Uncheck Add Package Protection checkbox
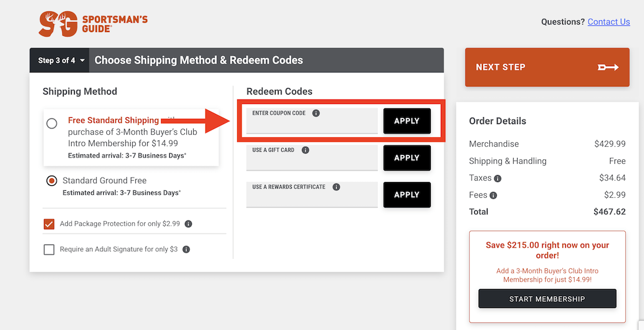The image size is (644, 330). click(x=49, y=224)
